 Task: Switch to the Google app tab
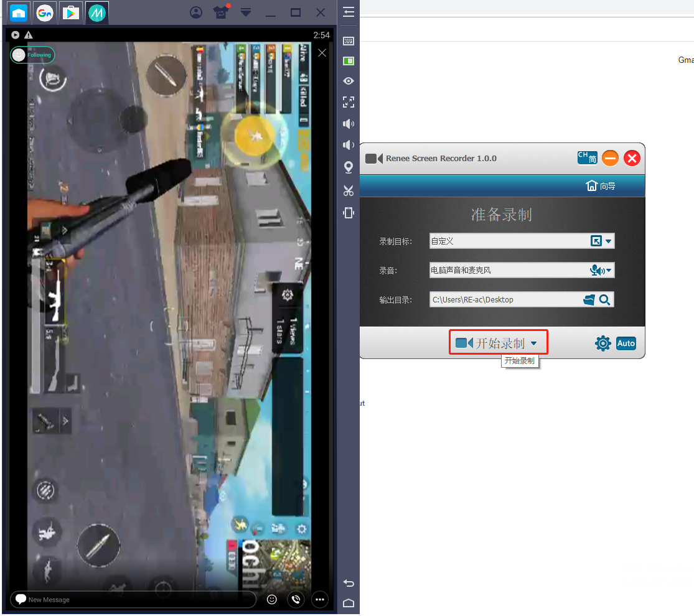coord(45,13)
